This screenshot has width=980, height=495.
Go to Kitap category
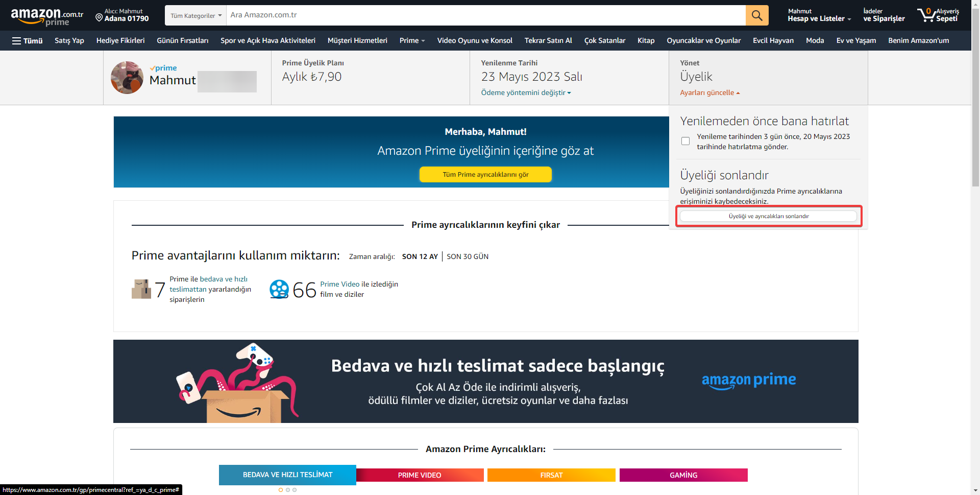tap(646, 41)
